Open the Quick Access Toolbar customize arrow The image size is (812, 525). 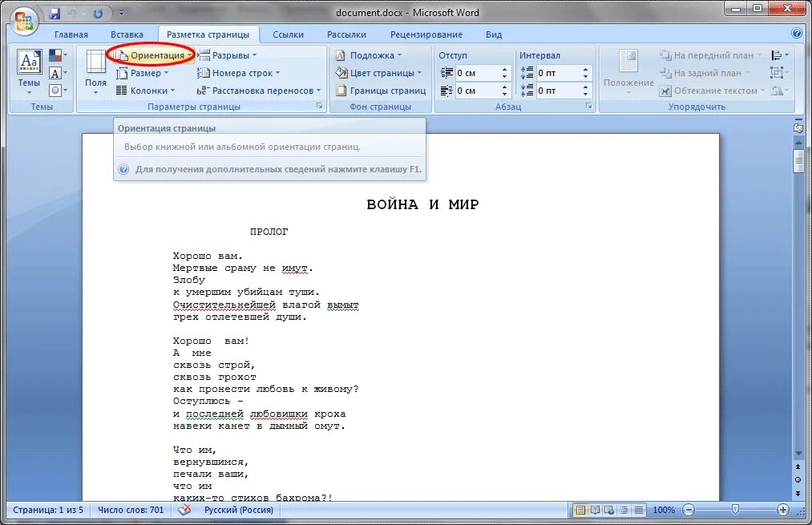coord(121,14)
